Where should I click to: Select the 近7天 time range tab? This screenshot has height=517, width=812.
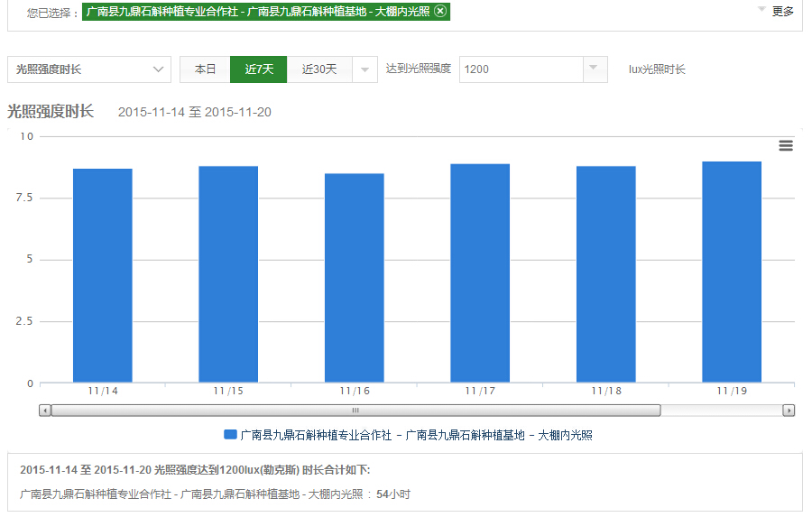click(258, 69)
